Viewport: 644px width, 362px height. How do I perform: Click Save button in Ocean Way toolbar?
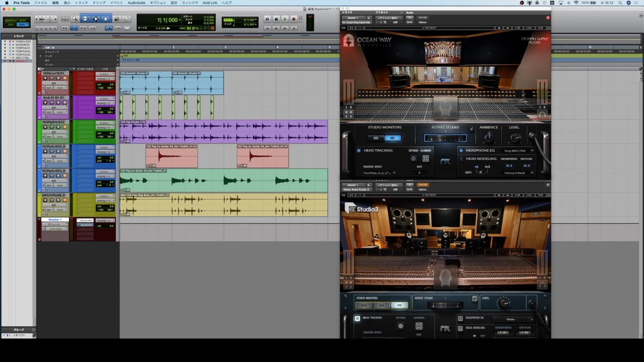(540, 28)
